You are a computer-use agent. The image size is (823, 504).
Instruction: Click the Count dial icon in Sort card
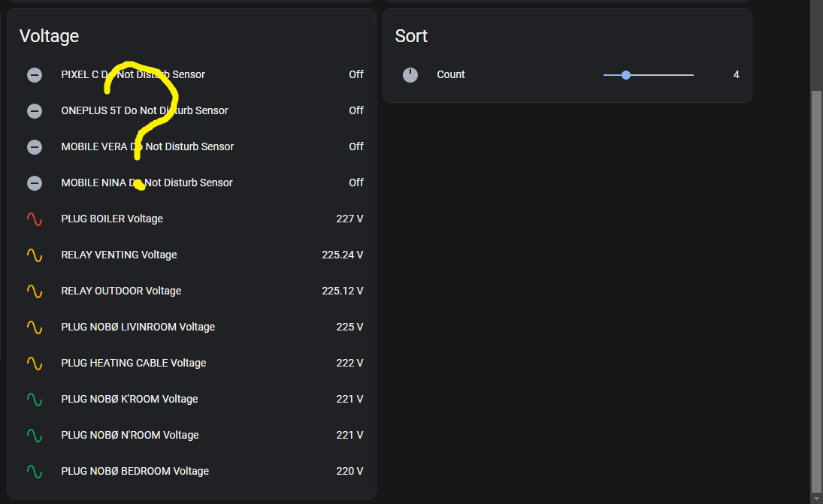pyautogui.click(x=410, y=74)
